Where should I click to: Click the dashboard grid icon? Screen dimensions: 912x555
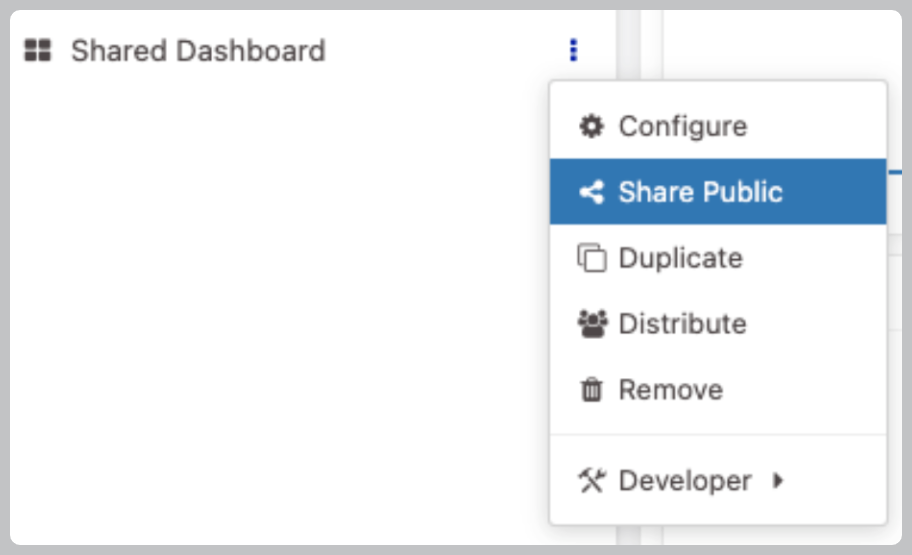click(x=38, y=50)
